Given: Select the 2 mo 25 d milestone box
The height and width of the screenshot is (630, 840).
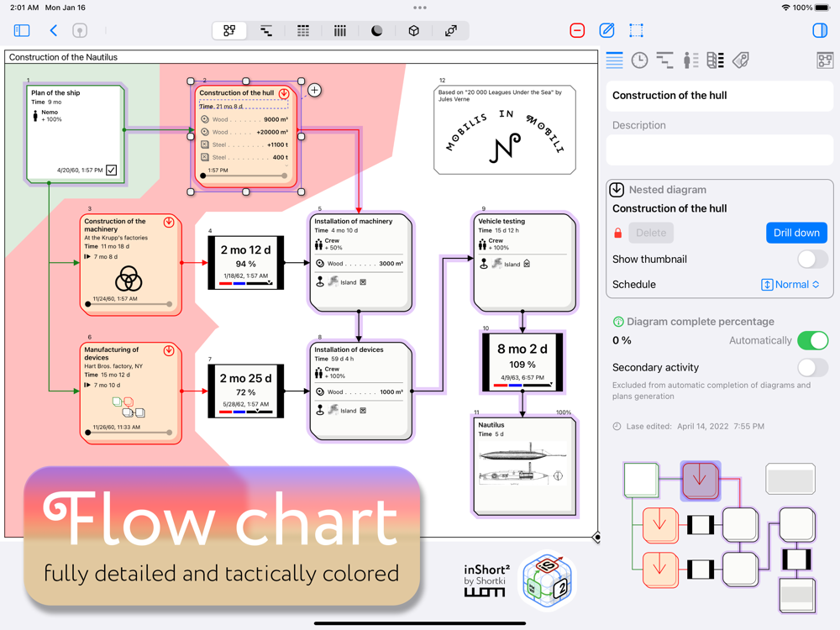Looking at the screenshot, I should coord(246,391).
